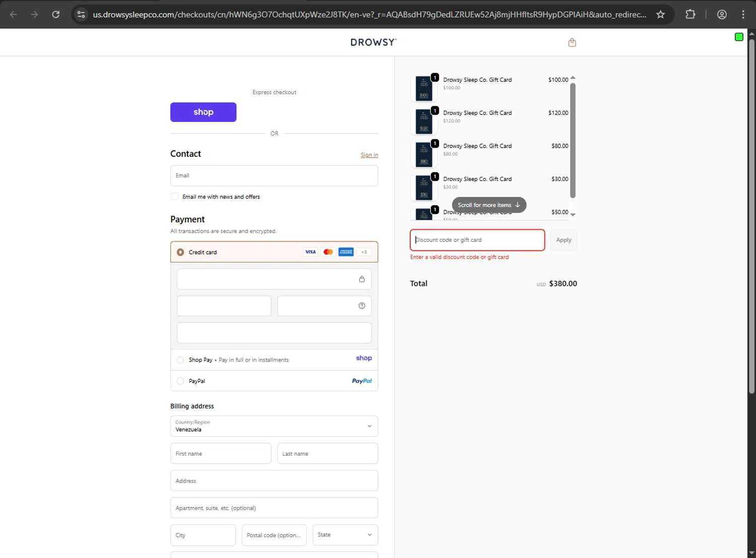The width and height of the screenshot is (756, 558).
Task: Click the order summary scroll down arrow
Action: pyautogui.click(x=573, y=215)
